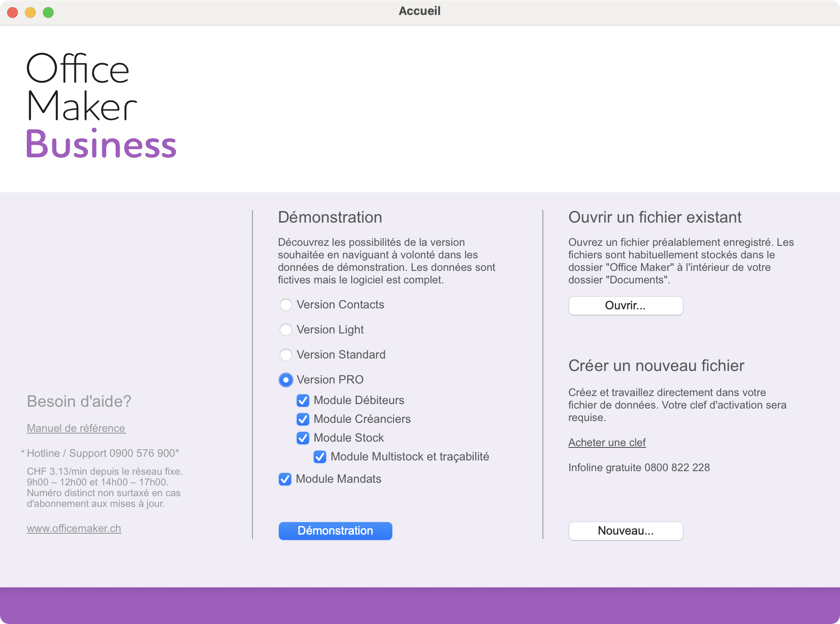This screenshot has height=624, width=840.
Task: Close the Accueil window with red button
Action: pyautogui.click(x=13, y=13)
